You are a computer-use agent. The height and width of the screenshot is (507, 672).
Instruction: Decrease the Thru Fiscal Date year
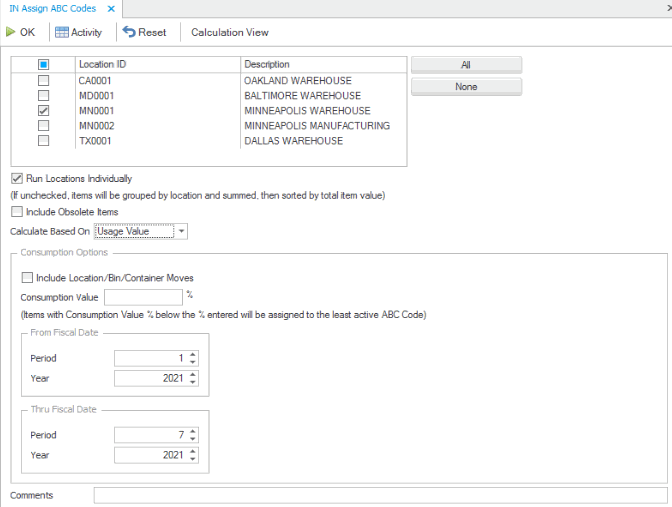pos(193,459)
